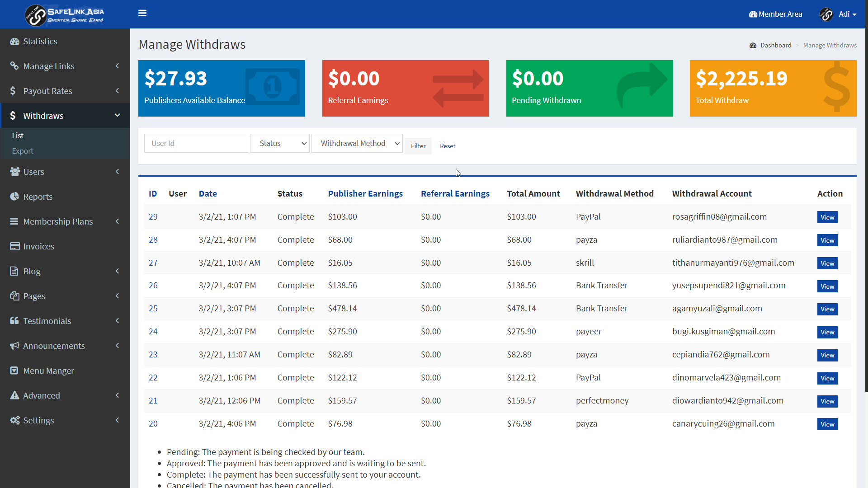View withdrawal ID 29 details
Viewport: 868px width, 488px height.
click(827, 217)
